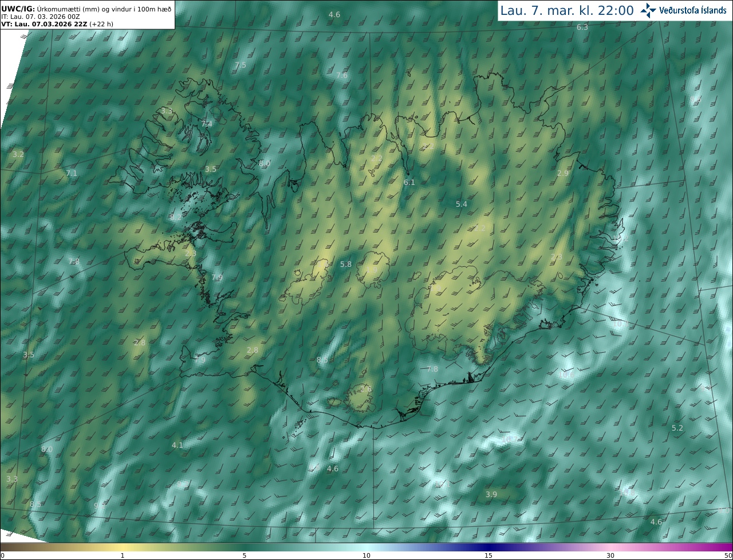Click the "Veðurstofa Íslands" wordmark text
Image resolution: width=733 pixels, height=560 pixels.
pyautogui.click(x=693, y=10)
